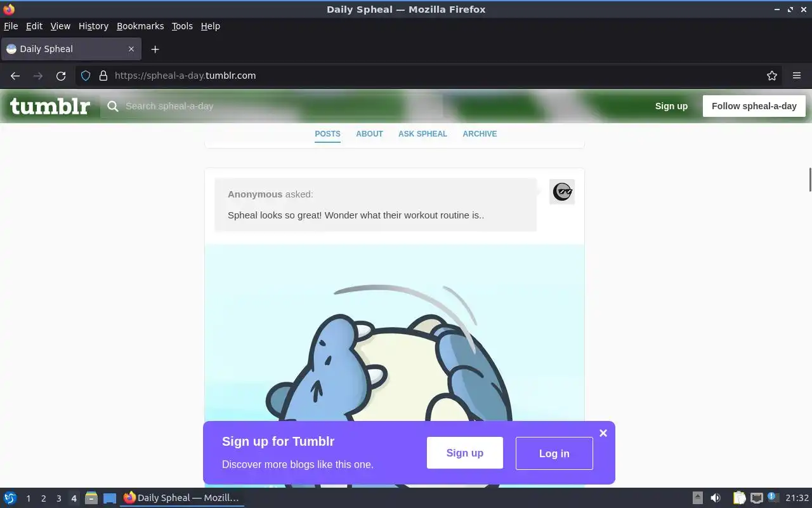
Task: Open the Edit menu
Action: 34,26
